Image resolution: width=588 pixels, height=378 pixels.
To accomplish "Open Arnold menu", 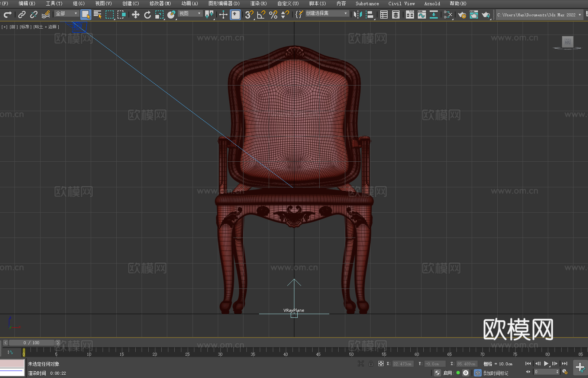I will coord(432,3).
